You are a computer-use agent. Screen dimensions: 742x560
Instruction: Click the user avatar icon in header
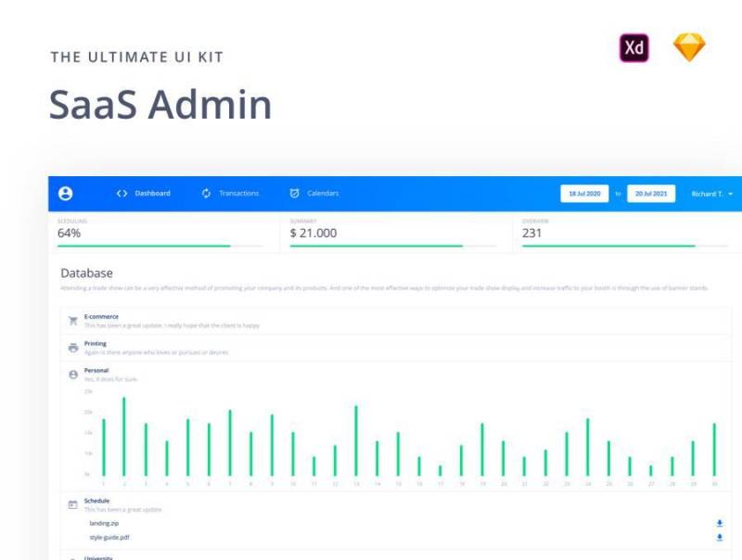click(65, 194)
